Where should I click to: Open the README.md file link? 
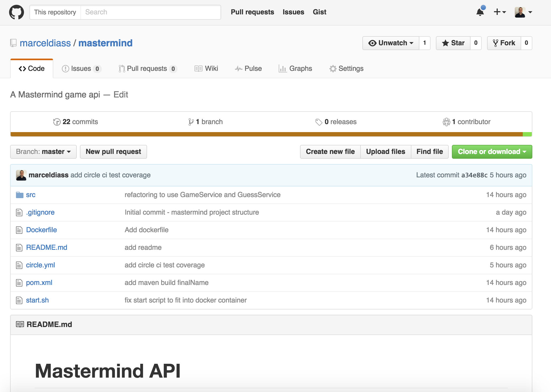[47, 247]
